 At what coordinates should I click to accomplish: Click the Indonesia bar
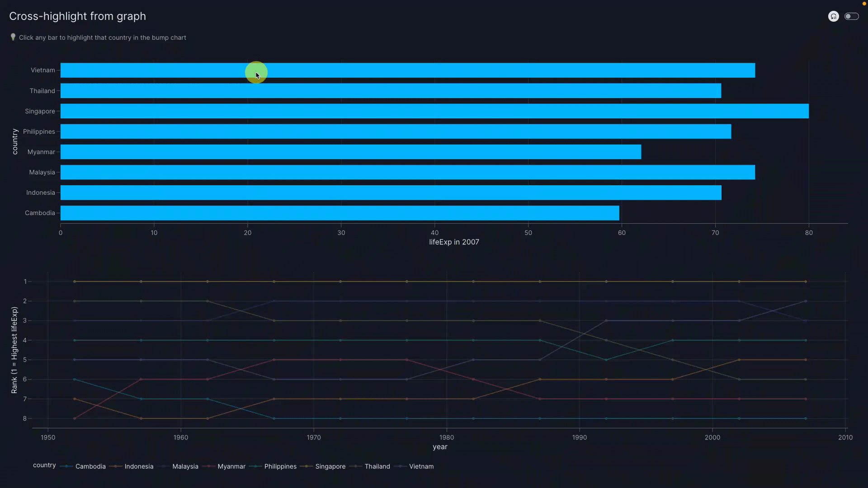point(391,192)
